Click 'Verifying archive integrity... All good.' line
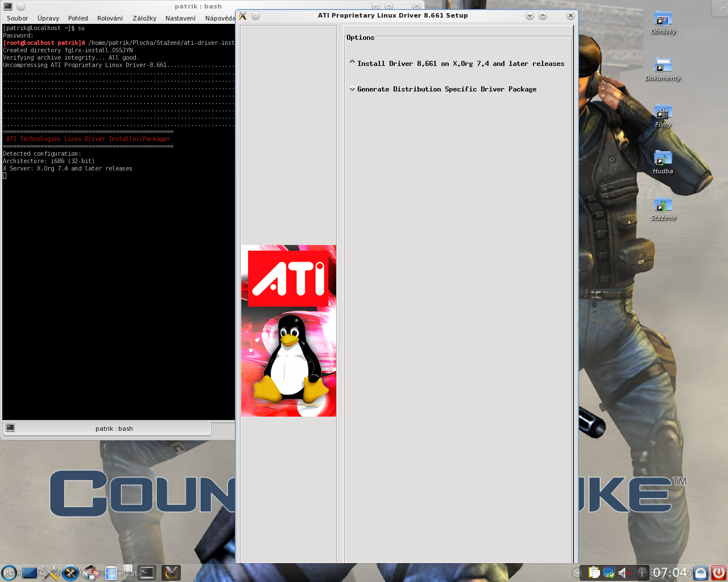The image size is (728, 582). [71, 57]
